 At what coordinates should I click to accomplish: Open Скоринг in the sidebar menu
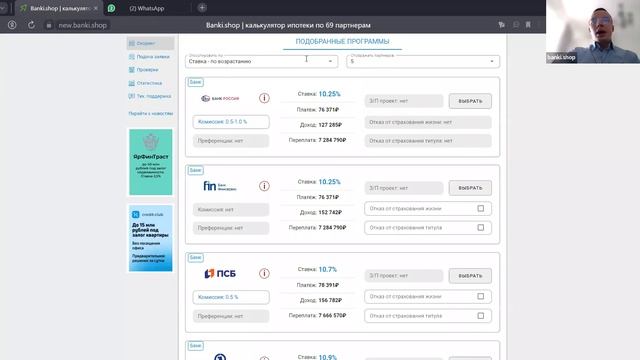(x=150, y=43)
